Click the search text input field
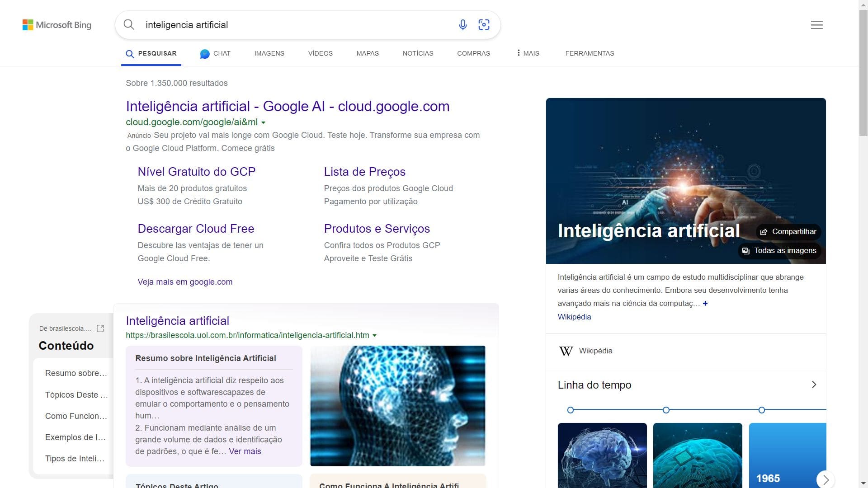 pyautogui.click(x=294, y=25)
